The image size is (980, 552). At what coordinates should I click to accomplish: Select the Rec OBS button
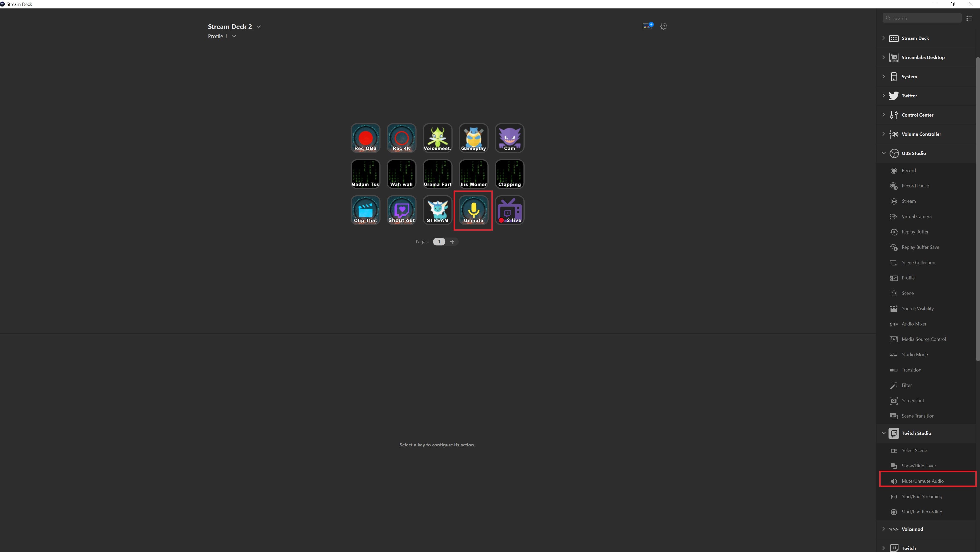coord(365,137)
